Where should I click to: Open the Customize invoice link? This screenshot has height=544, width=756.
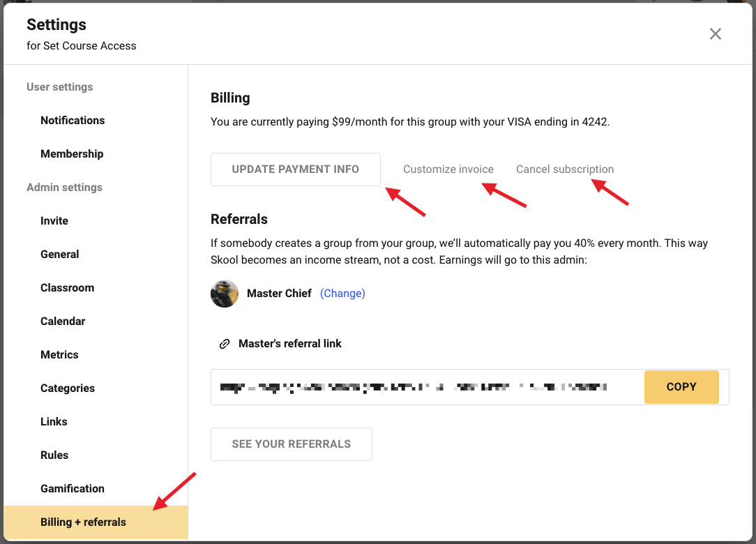pos(448,169)
